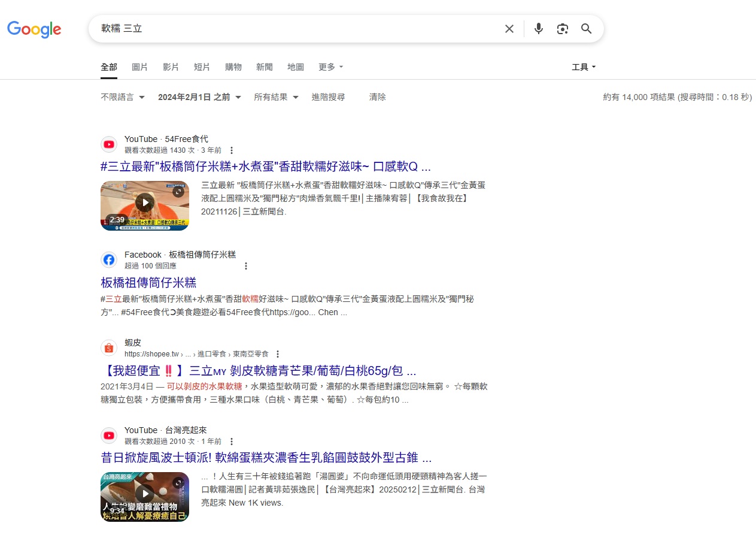Click Facebook favicon of 板橋祖傳筒仔米糕 result

point(109,259)
